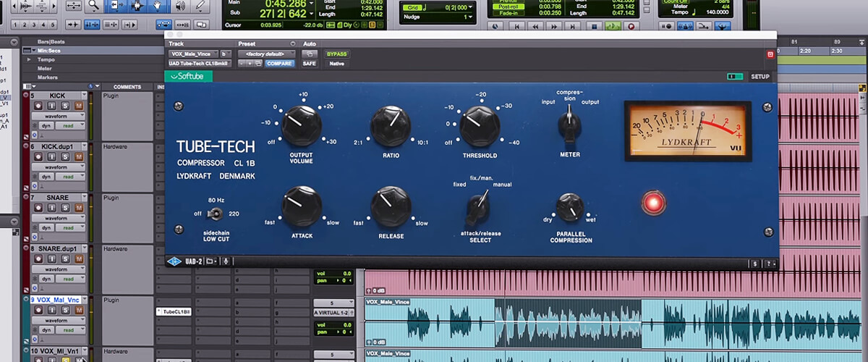Open the Preset section menu arrow
Screen dimensions: 868x362
pos(293,43)
